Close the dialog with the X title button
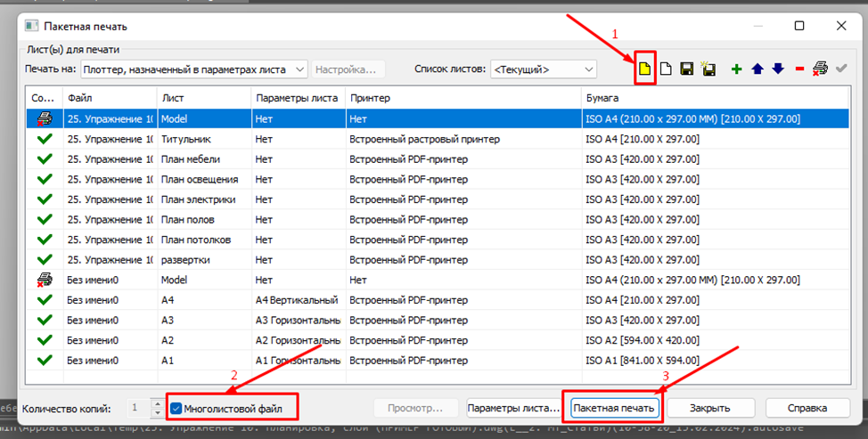The height and width of the screenshot is (439, 868). (x=841, y=26)
